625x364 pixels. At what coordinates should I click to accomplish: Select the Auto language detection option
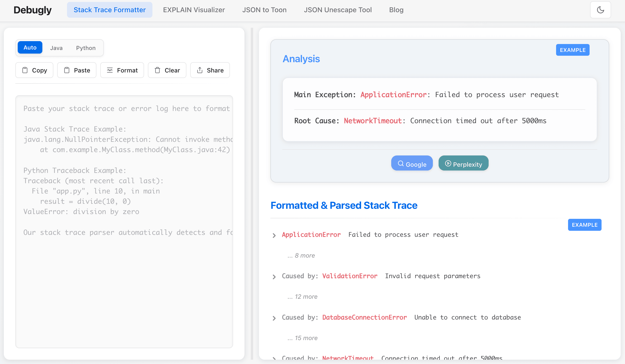[30, 47]
